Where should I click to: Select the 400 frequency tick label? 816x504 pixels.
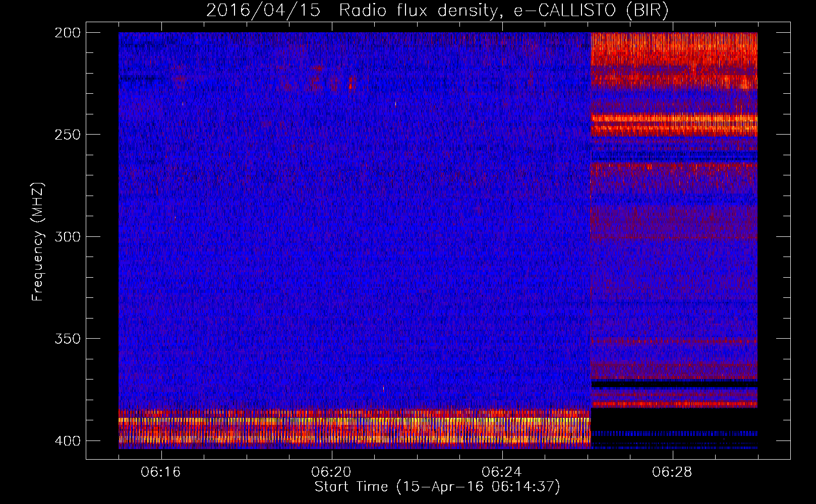click(x=67, y=440)
